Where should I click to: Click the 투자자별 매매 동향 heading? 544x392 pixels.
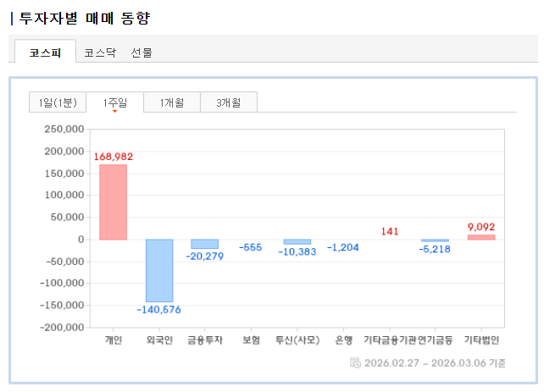click(84, 18)
